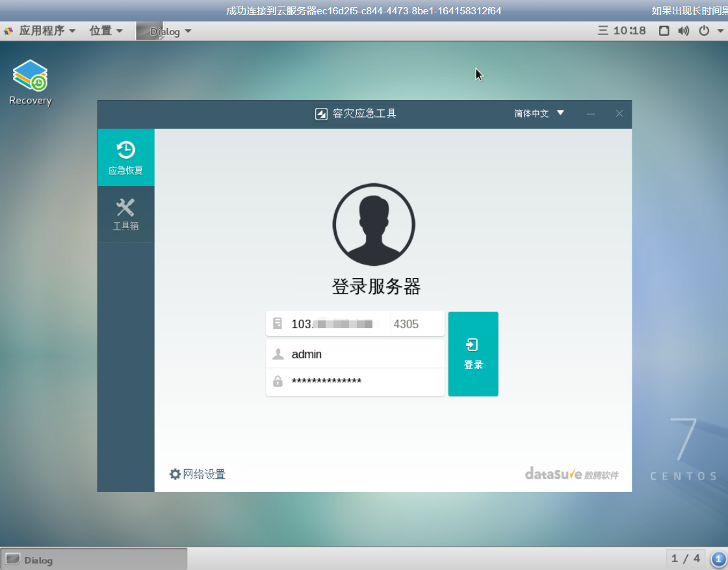Click the padlock icon beside password field

(x=278, y=381)
